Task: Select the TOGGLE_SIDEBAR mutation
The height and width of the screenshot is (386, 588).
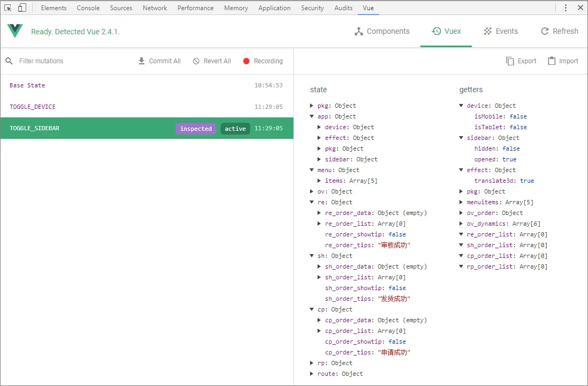Action: coord(147,128)
